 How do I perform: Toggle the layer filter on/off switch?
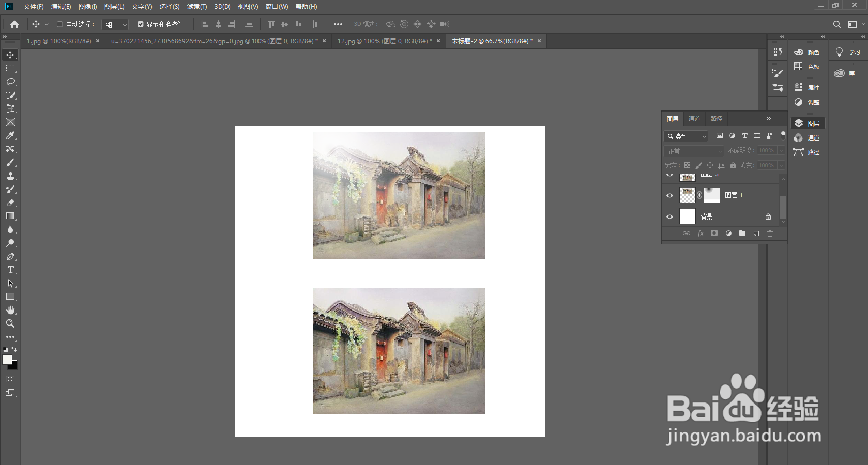coord(783,135)
